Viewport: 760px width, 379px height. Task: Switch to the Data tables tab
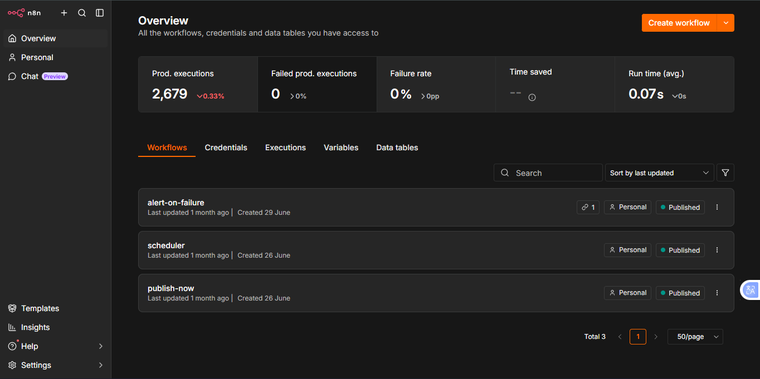point(397,147)
